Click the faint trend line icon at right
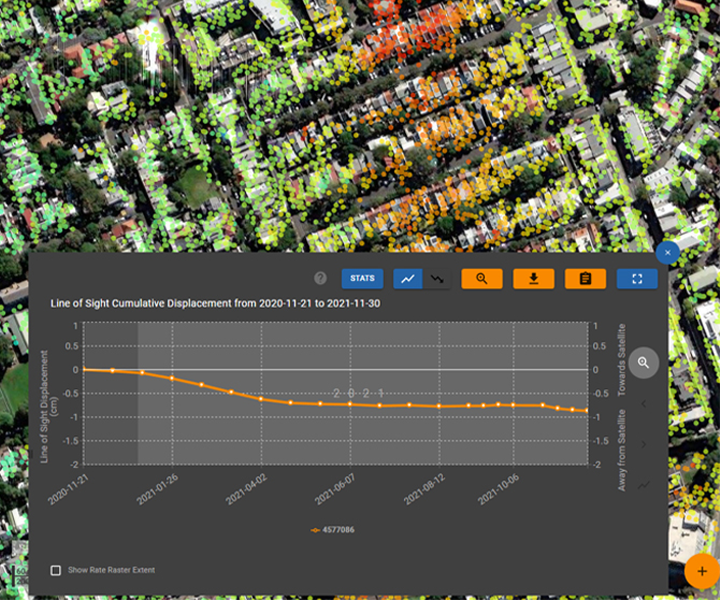This screenshot has width=720, height=600. (x=643, y=485)
